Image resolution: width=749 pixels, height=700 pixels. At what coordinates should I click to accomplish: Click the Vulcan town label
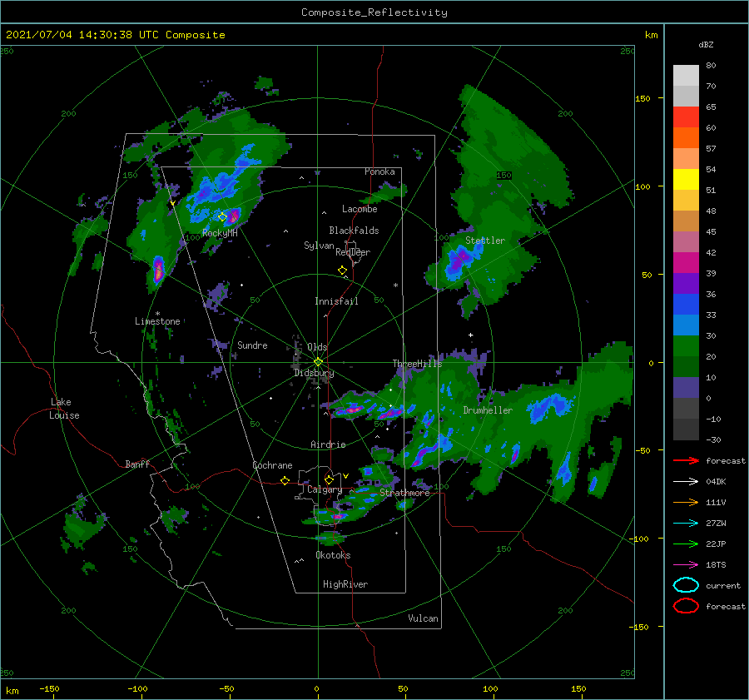423,618
